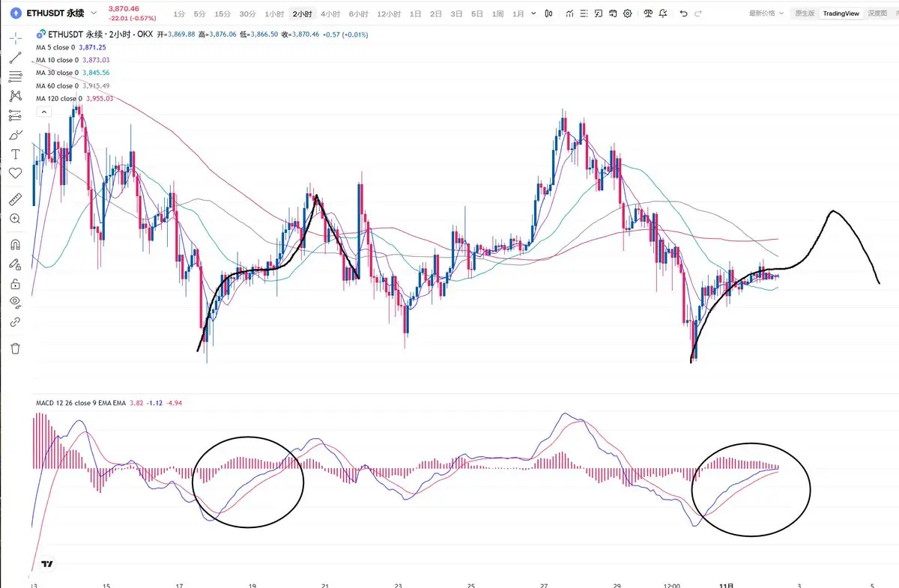Open chart settings gear icon
This screenshot has height=588, width=899.
(x=627, y=13)
